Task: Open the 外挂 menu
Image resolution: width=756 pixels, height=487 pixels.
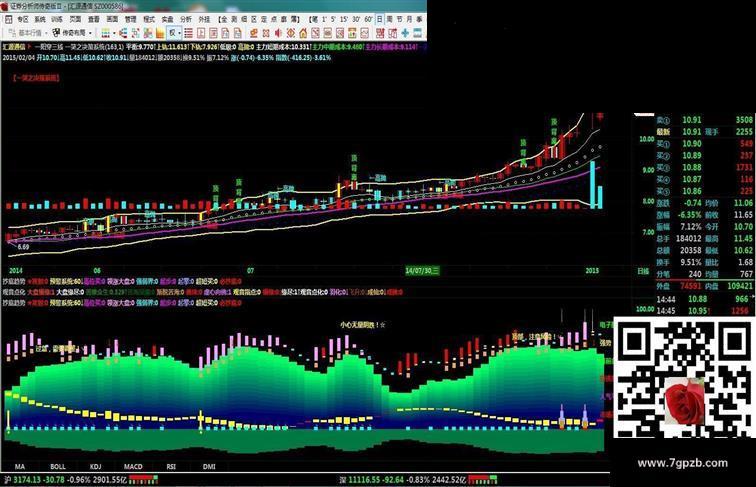Action: point(204,19)
